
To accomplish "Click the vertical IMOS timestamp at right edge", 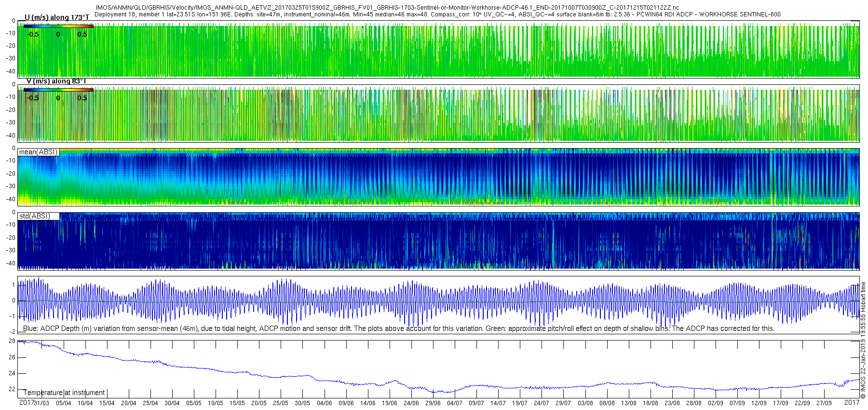I will pyautogui.click(x=863, y=340).
